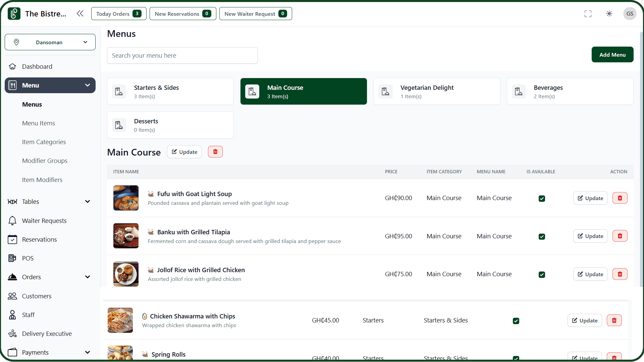Click the Add Menu button

click(x=612, y=55)
